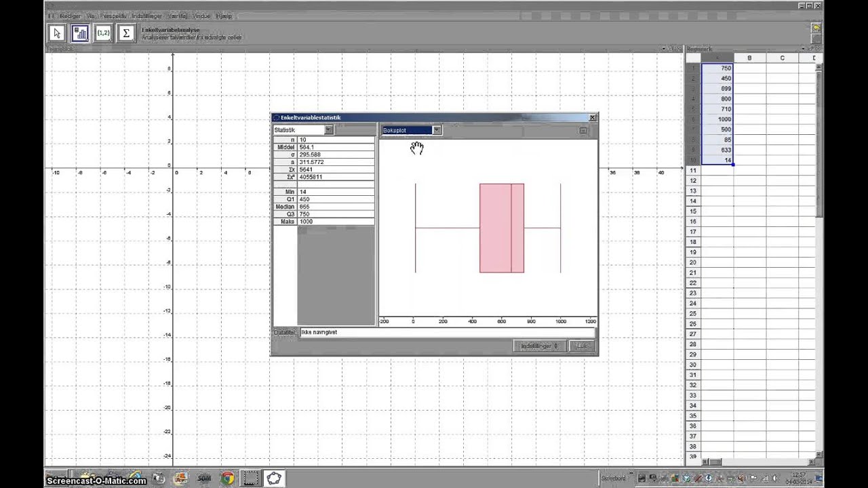Select the Middel value 564.1

[336, 147]
